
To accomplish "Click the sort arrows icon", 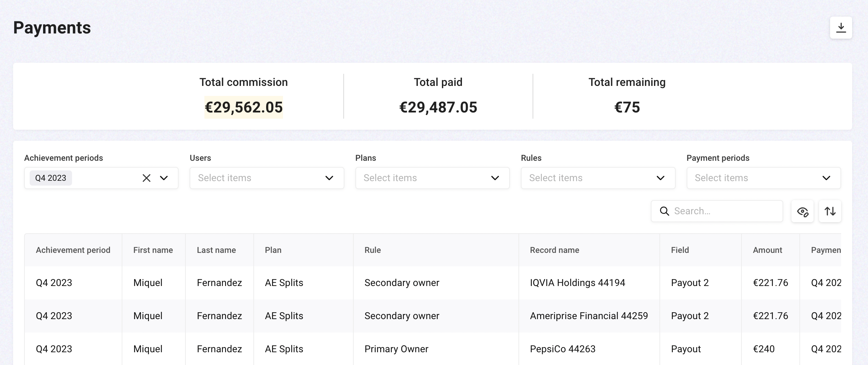I will tap(830, 211).
